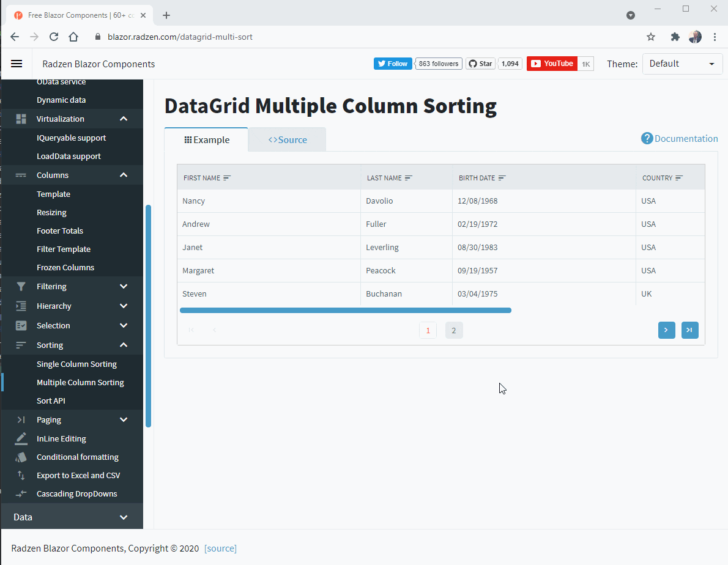Image resolution: width=728 pixels, height=565 pixels.
Task: Click the Twitter Follow button
Action: [x=393, y=64]
